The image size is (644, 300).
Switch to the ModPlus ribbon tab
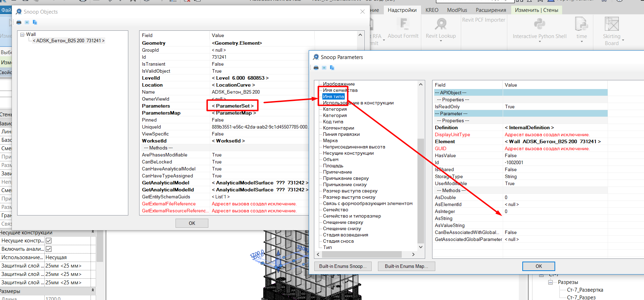point(457,10)
